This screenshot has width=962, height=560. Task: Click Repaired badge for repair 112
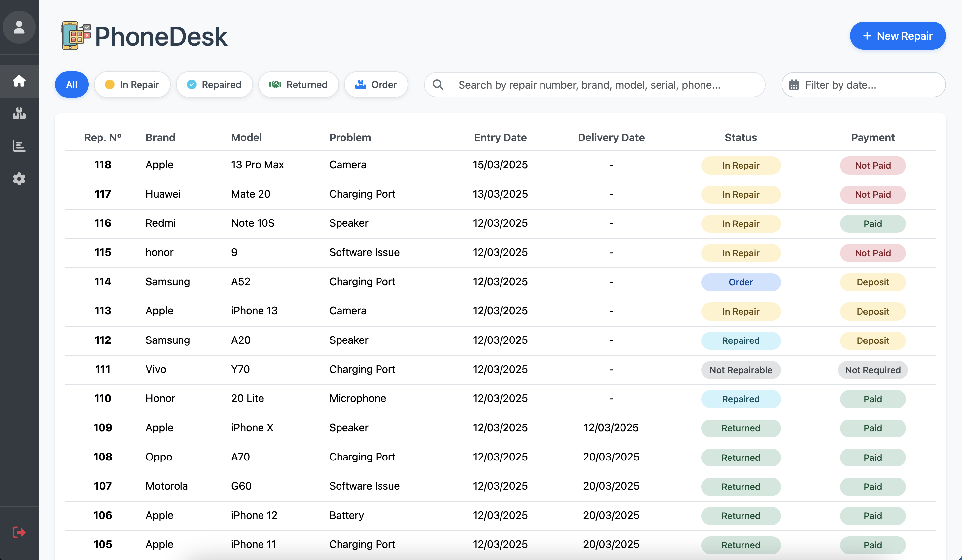tap(741, 340)
